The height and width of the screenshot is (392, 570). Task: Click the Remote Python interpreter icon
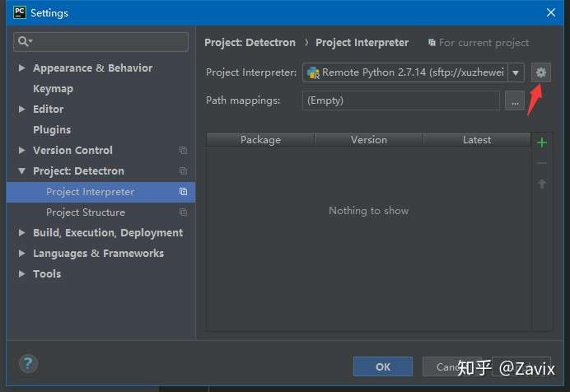coord(313,72)
